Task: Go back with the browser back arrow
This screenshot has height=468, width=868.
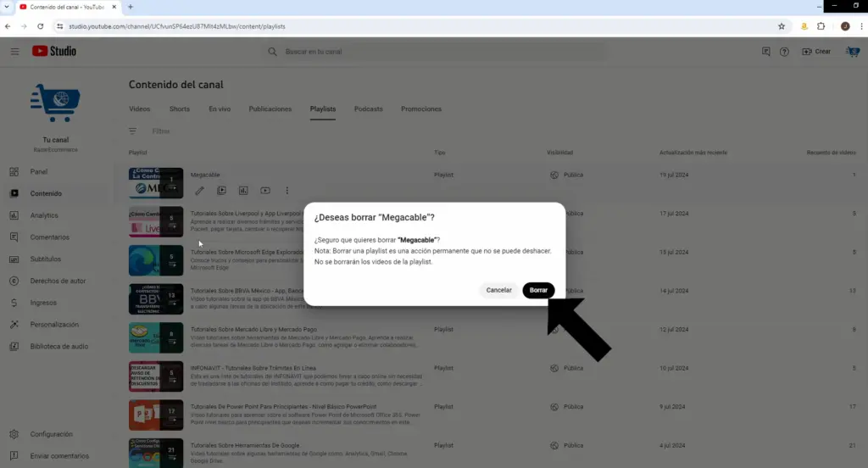Action: (8, 26)
